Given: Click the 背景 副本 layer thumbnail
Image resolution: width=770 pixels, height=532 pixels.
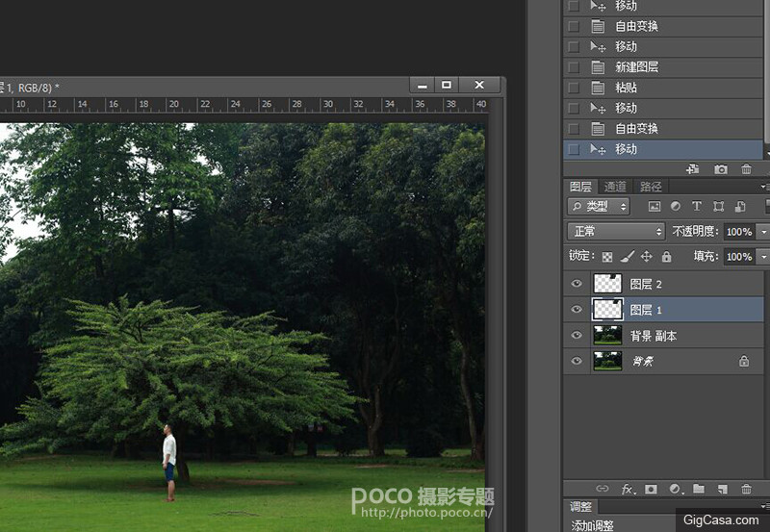Looking at the screenshot, I should [607, 335].
